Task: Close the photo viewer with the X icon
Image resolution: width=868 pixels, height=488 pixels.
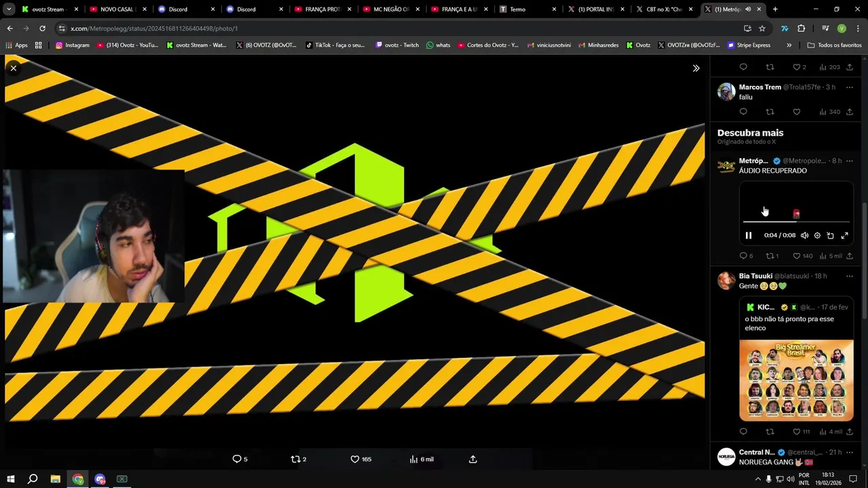Action: [x=13, y=68]
